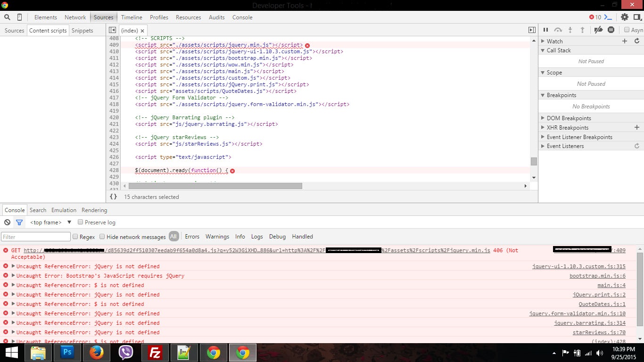Open the Timeline panel
This screenshot has width=644, height=362.
coord(132,17)
